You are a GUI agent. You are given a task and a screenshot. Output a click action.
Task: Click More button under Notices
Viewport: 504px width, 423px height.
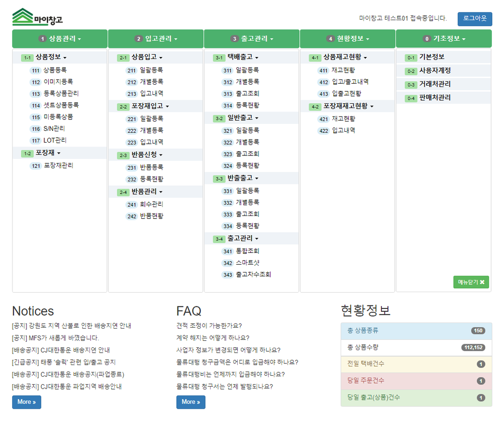[27, 402]
